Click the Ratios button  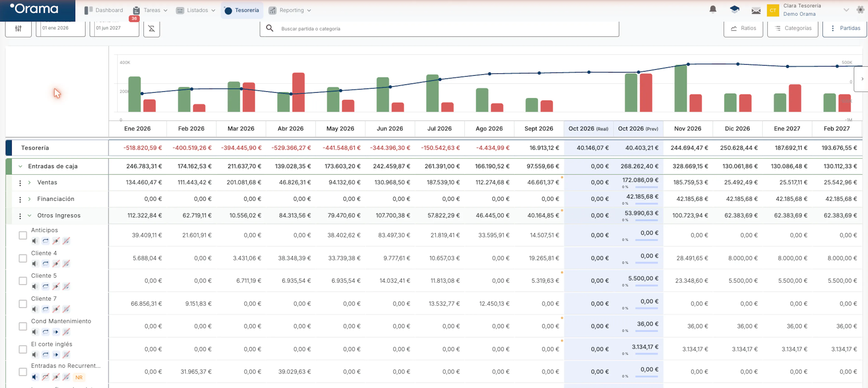click(x=743, y=29)
